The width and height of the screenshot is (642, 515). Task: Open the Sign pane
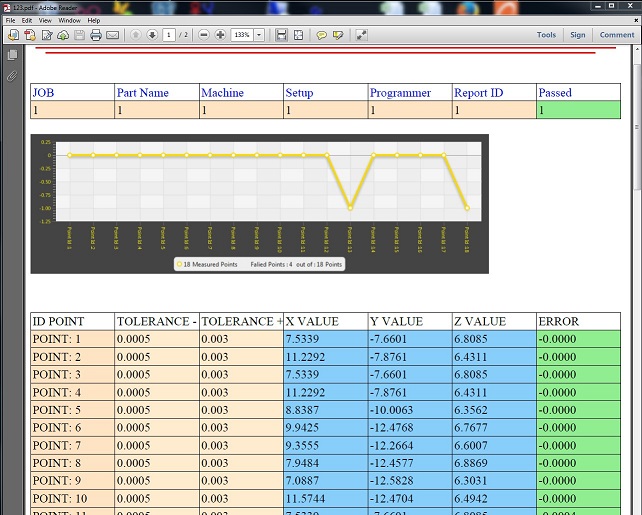click(578, 35)
